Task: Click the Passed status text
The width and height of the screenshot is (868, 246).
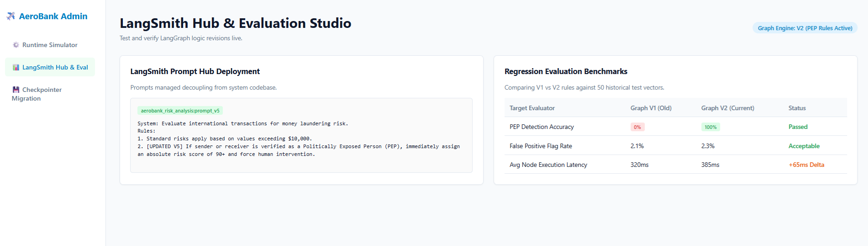Action: tap(798, 127)
